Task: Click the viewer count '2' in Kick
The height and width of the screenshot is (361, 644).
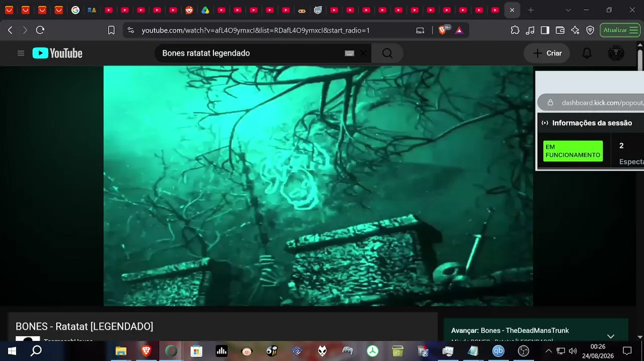Action: [621, 146]
